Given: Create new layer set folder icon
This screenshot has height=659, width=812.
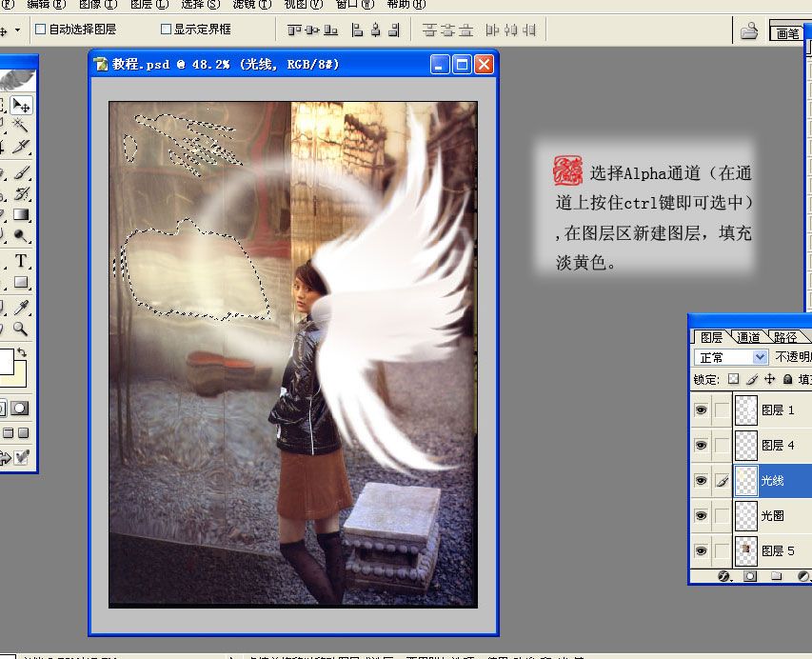Looking at the screenshot, I should pos(776,576).
